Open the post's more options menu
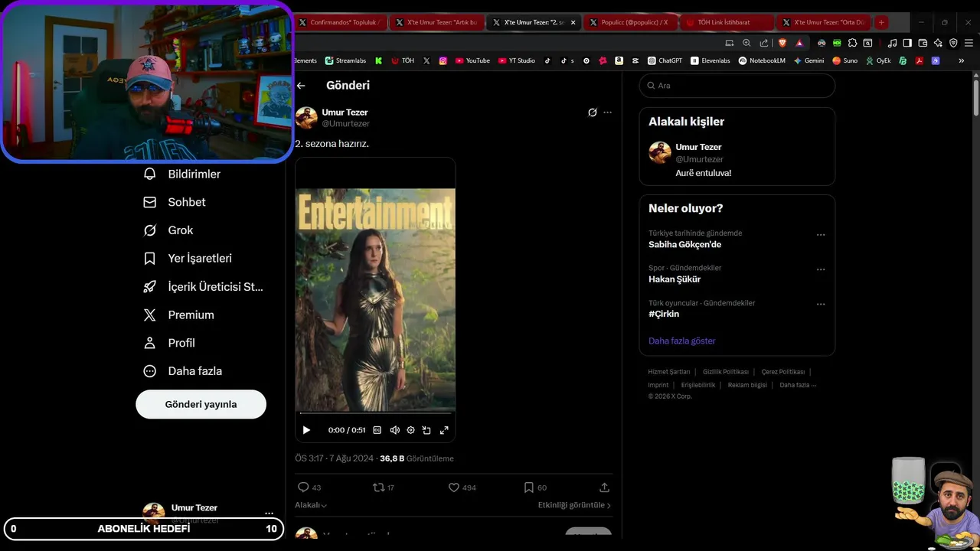Image resolution: width=980 pixels, height=551 pixels. click(607, 112)
